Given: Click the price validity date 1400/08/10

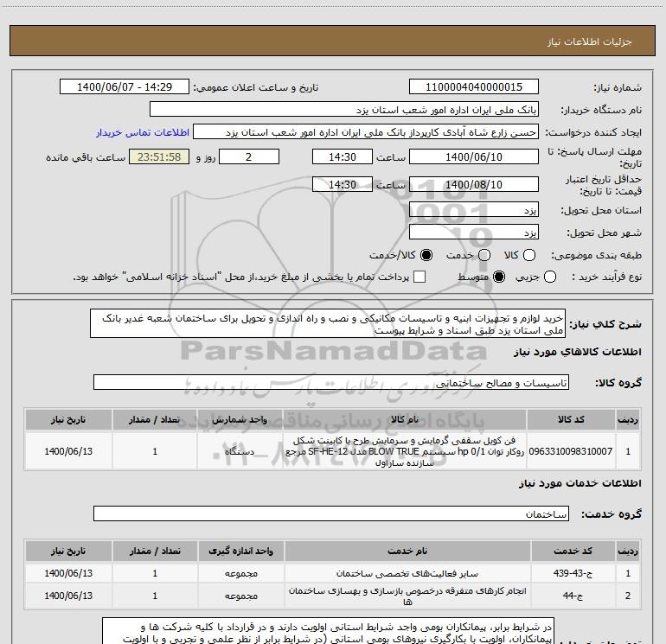Looking at the screenshot, I should point(474,184).
